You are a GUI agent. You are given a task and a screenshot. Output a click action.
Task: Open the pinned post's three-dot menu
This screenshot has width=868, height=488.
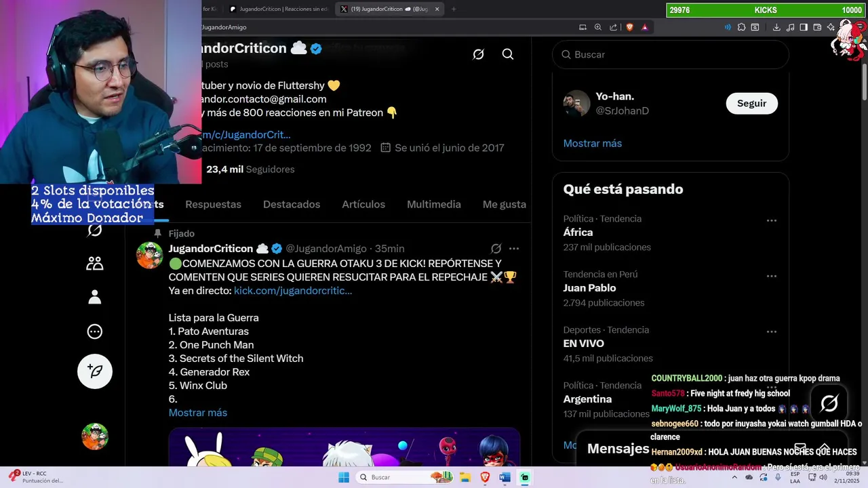point(513,249)
